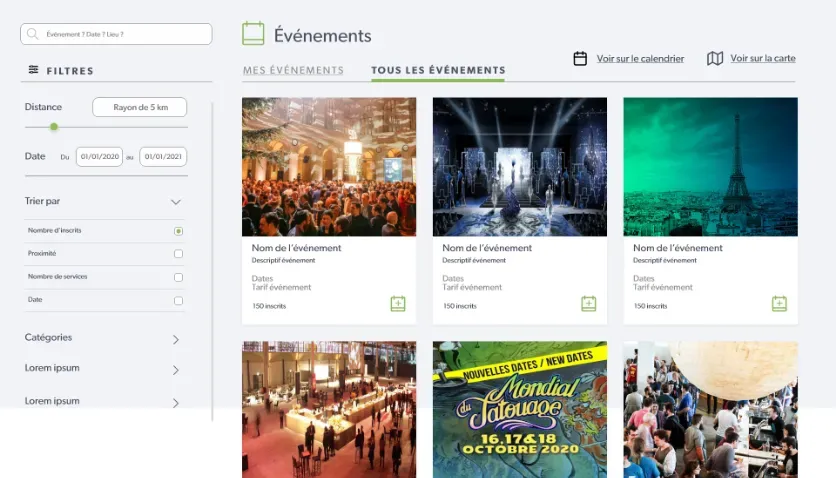The height and width of the screenshot is (478, 836).
Task: Click the filters sliders icon
Action: pos(34,70)
